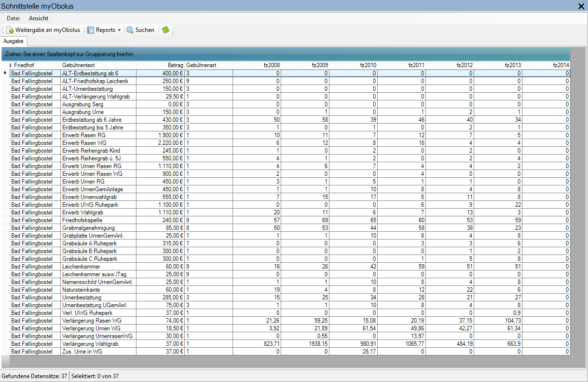This screenshot has height=382, width=588.
Task: Click the Weitergabe an myObolus label
Action: [48, 30]
